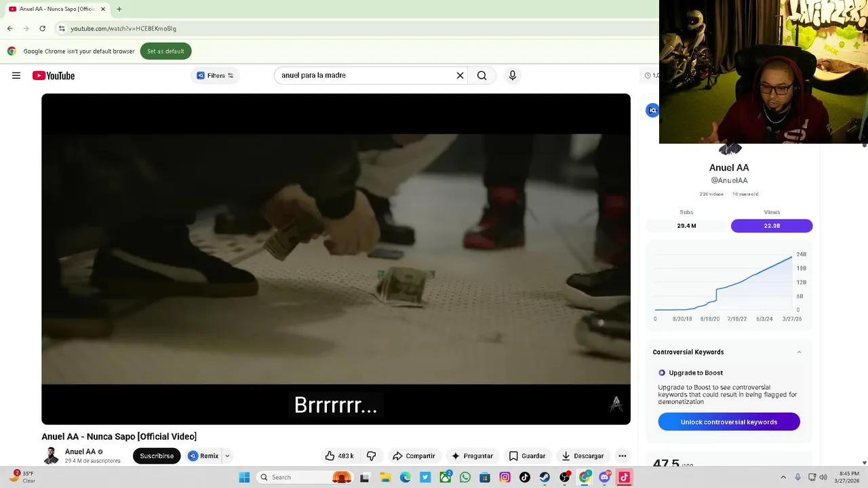
Task: Open the YouTube hamburger guide menu
Action: (x=16, y=75)
